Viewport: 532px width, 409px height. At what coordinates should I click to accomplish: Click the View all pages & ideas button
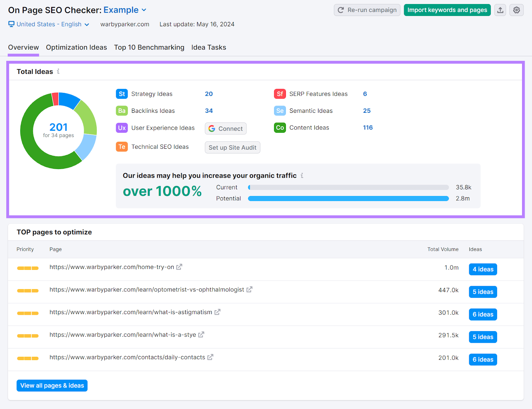tap(52, 385)
